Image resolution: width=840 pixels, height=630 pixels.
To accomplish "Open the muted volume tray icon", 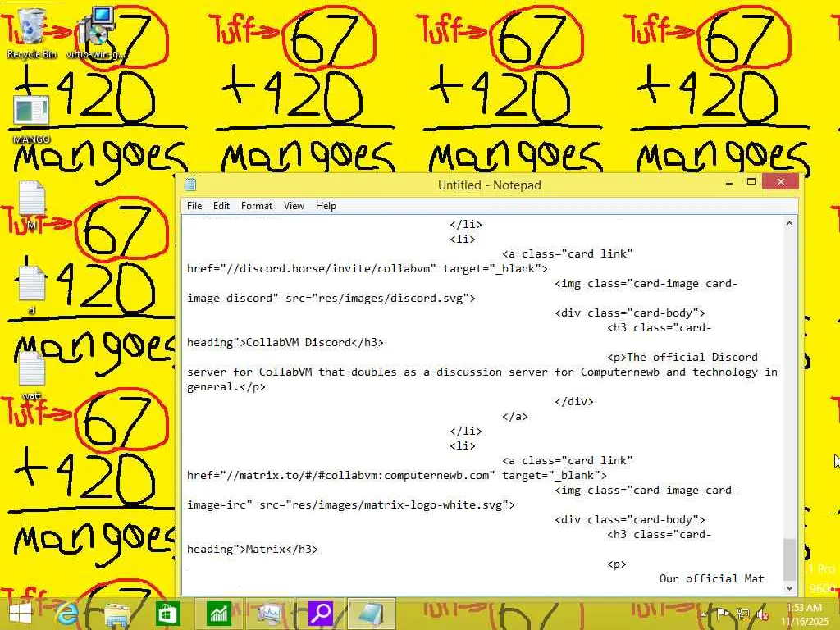I will tap(762, 614).
